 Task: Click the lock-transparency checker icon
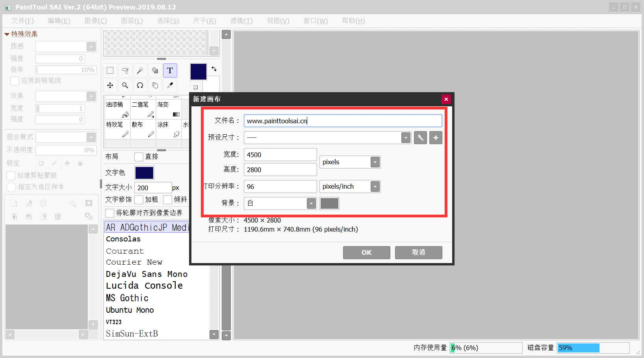(x=41, y=163)
